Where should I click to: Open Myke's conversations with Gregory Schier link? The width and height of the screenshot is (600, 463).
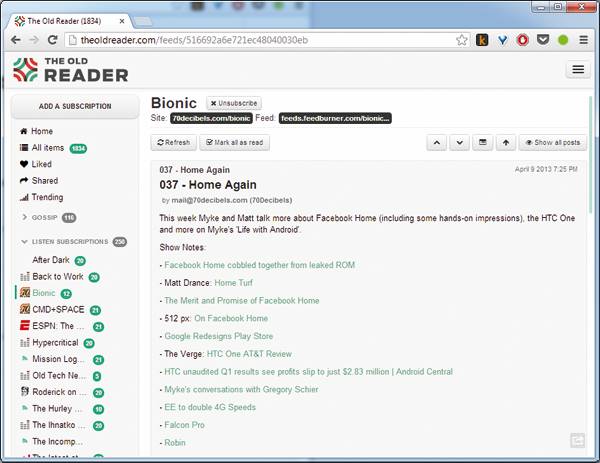click(241, 389)
